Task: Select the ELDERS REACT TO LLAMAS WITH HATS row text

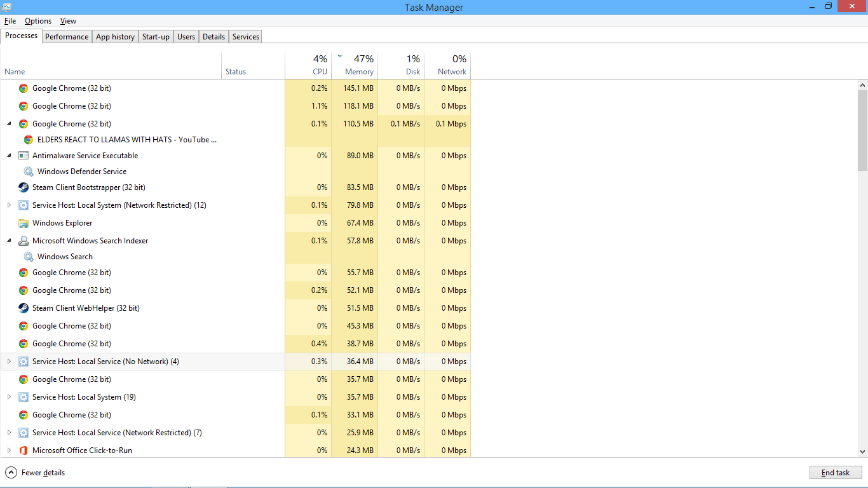Action: [127, 140]
